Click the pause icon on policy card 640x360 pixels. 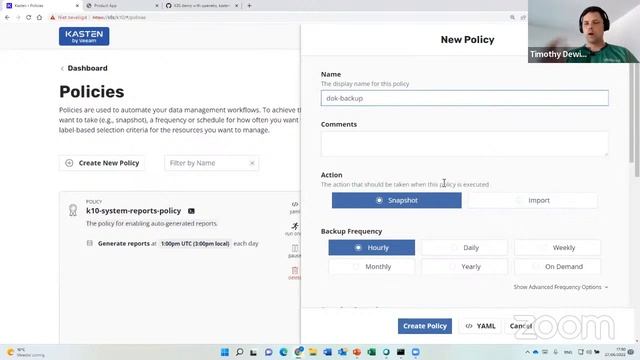point(295,248)
